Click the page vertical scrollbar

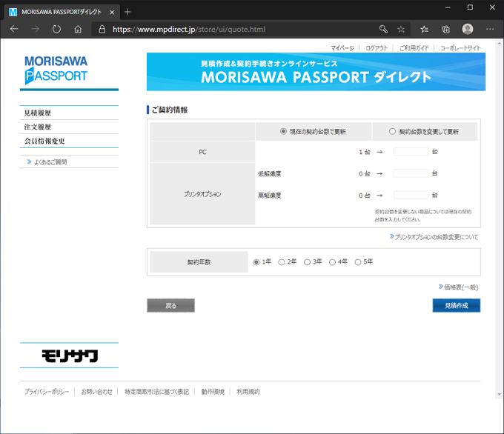click(499, 218)
